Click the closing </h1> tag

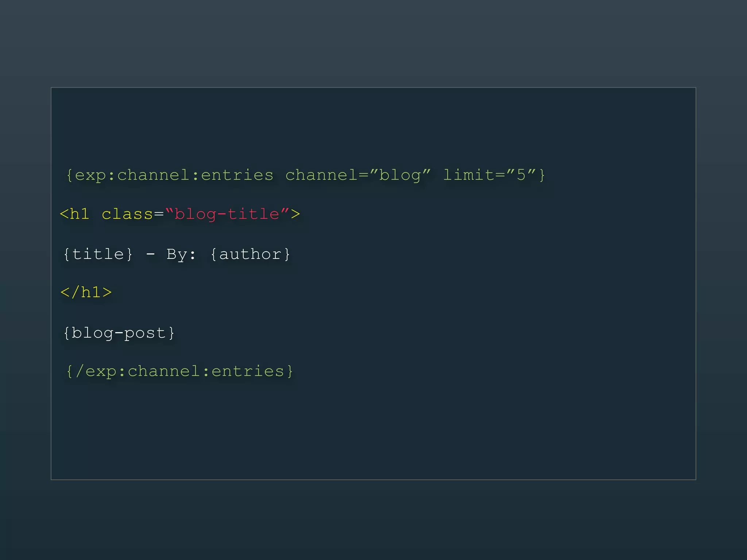86,292
